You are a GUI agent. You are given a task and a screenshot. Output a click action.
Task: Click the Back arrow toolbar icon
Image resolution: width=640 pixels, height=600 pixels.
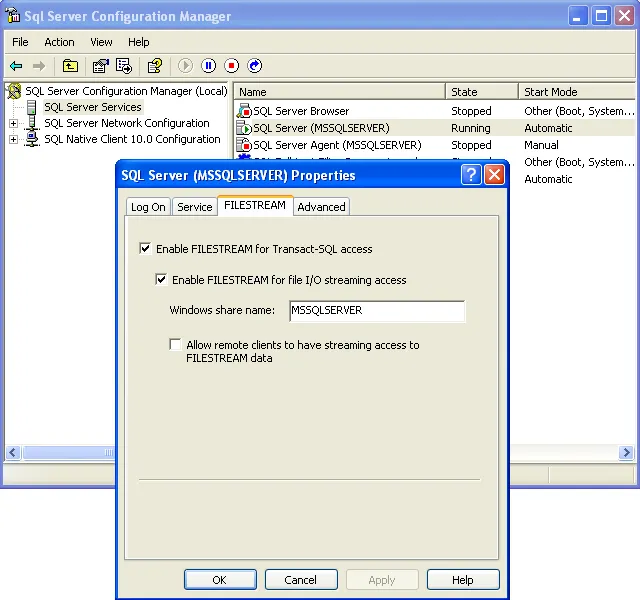pyautogui.click(x=16, y=66)
